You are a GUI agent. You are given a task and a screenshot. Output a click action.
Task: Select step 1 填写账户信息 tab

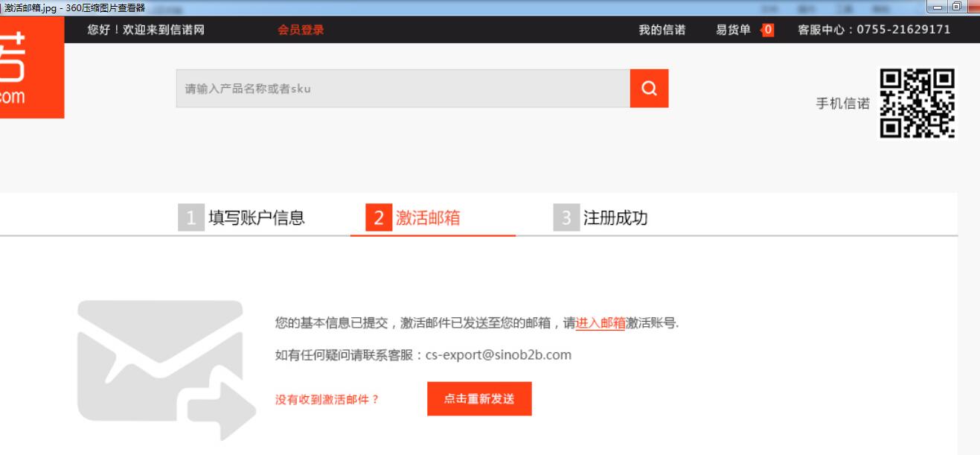tap(242, 217)
